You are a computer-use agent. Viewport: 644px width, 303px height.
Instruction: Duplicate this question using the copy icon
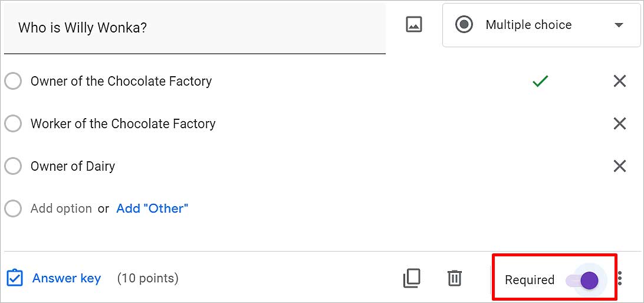[412, 278]
